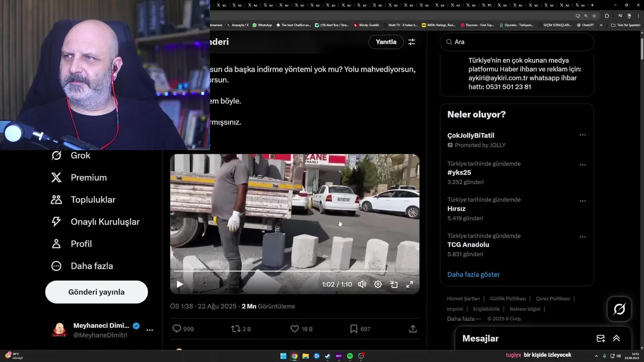Click the Windows Start button

[x=283, y=356]
